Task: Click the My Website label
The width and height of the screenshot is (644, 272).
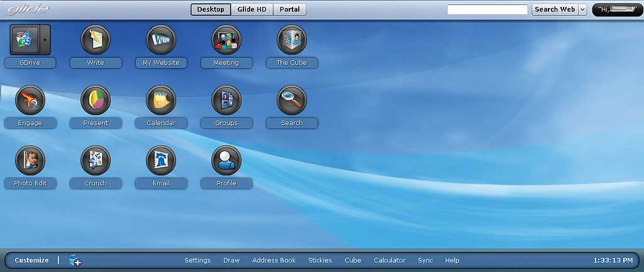Action: tap(161, 63)
